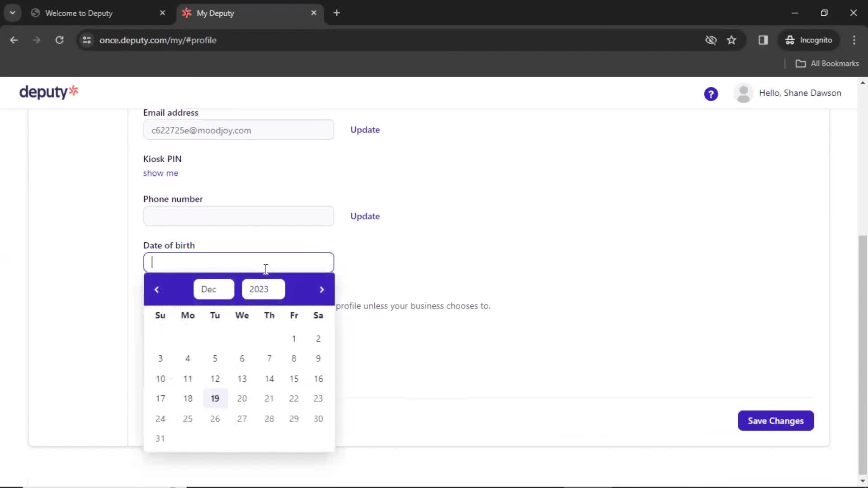Viewport: 868px width, 488px height.
Task: Click show me under Kiosk PIN
Action: coord(161,173)
